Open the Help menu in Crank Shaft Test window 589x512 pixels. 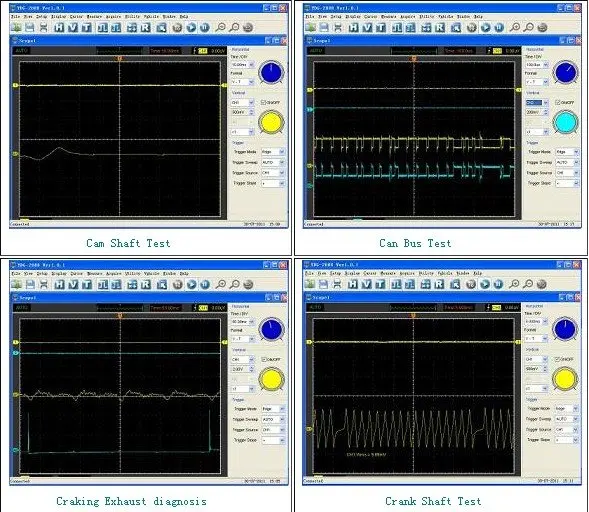[477, 273]
